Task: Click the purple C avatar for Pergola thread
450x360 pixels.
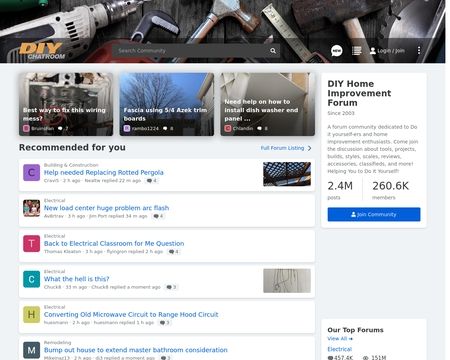Action: (x=32, y=173)
